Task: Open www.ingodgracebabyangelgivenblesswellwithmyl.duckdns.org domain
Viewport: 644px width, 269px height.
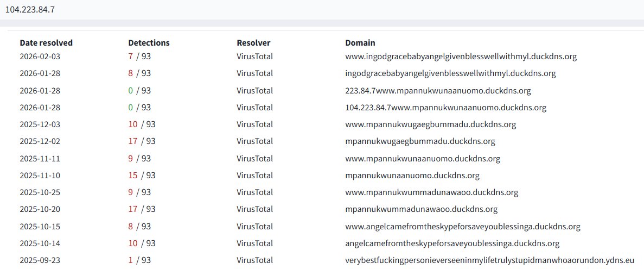Action: (461, 57)
